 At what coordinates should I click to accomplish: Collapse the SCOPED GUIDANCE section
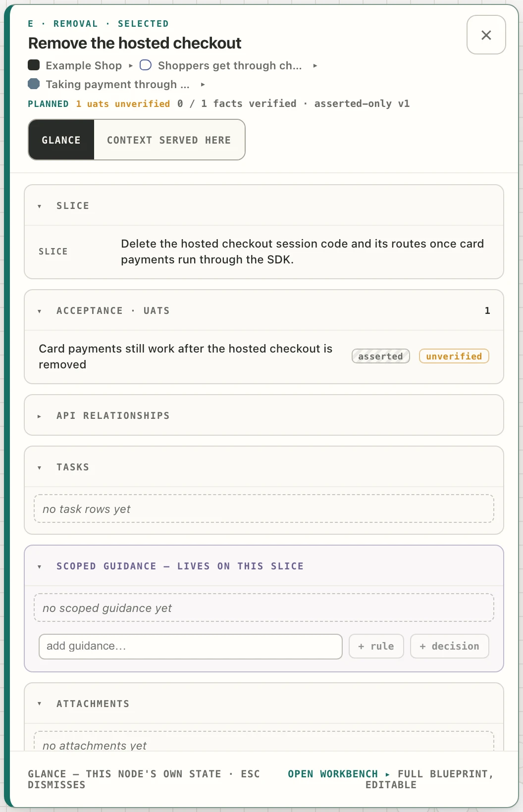coord(264,566)
